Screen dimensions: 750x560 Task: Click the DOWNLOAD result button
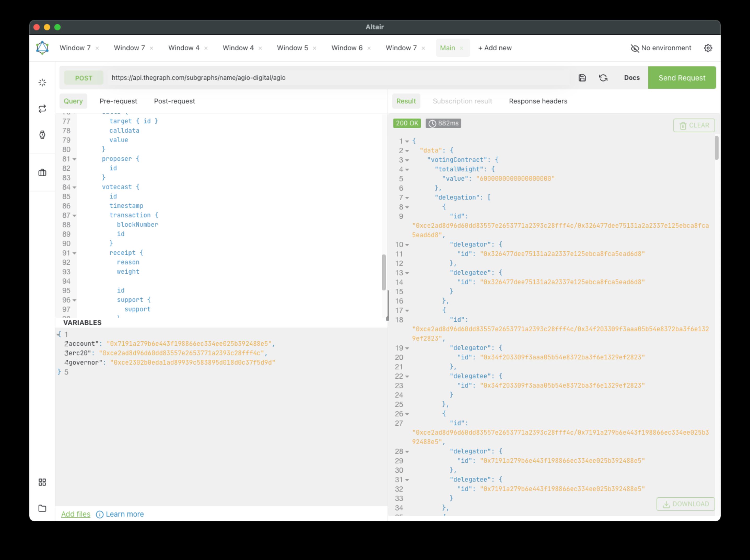point(685,504)
